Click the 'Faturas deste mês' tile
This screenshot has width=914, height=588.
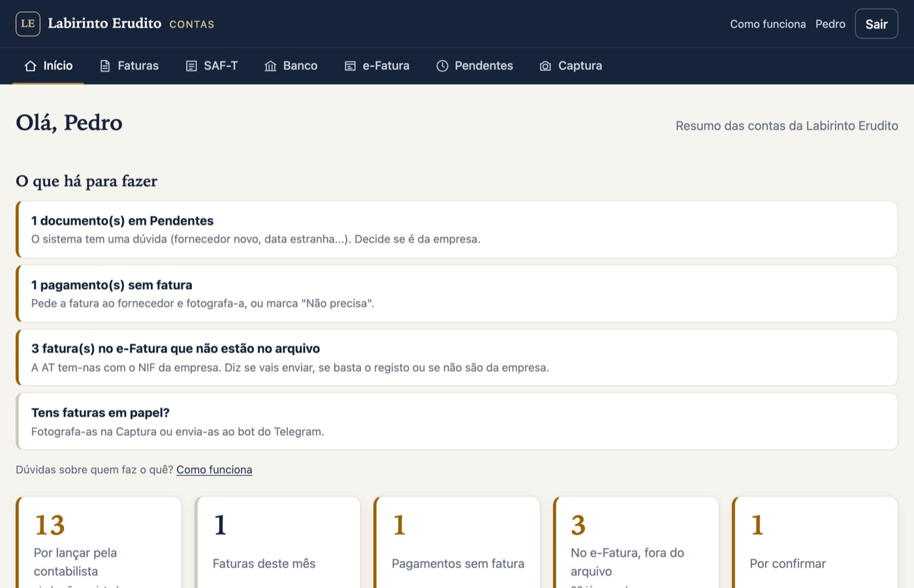pyautogui.click(x=278, y=542)
